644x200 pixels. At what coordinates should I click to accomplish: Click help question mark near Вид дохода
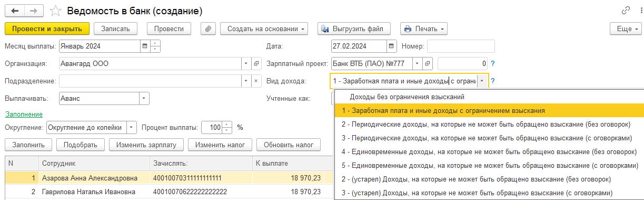[493, 81]
